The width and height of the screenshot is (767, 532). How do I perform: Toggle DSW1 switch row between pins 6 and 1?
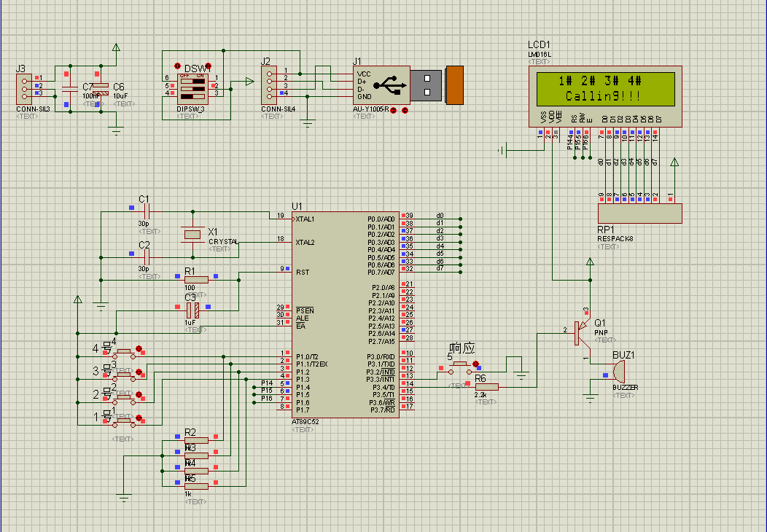(192, 82)
